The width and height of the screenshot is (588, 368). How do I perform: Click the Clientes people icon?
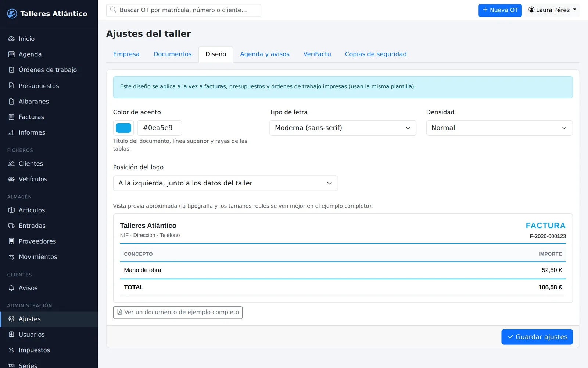pyautogui.click(x=11, y=163)
